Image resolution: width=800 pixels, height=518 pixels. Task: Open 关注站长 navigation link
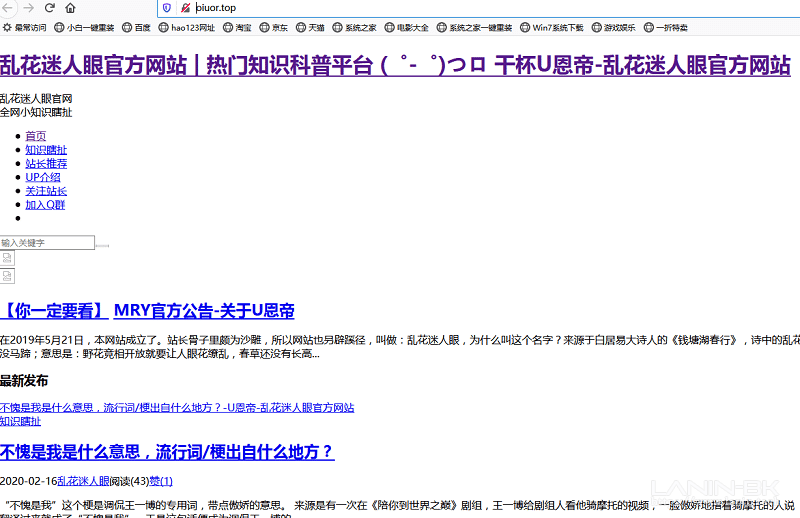coord(46,191)
